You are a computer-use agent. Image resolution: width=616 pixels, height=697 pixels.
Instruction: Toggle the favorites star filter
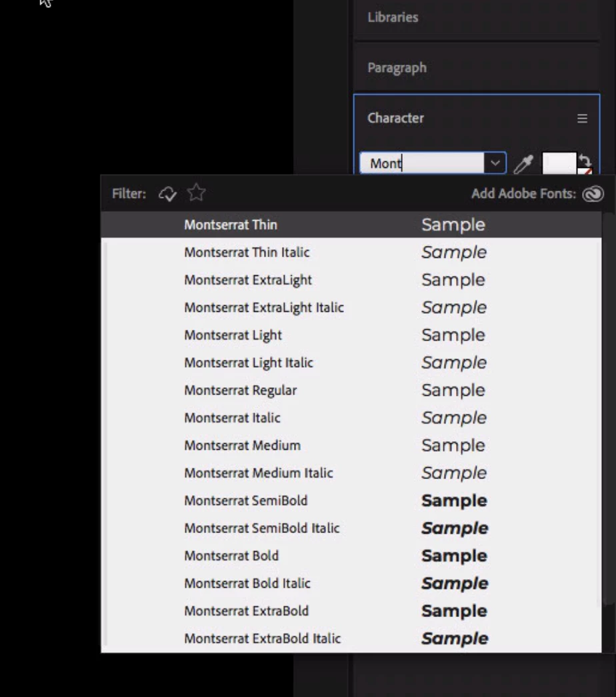point(196,193)
